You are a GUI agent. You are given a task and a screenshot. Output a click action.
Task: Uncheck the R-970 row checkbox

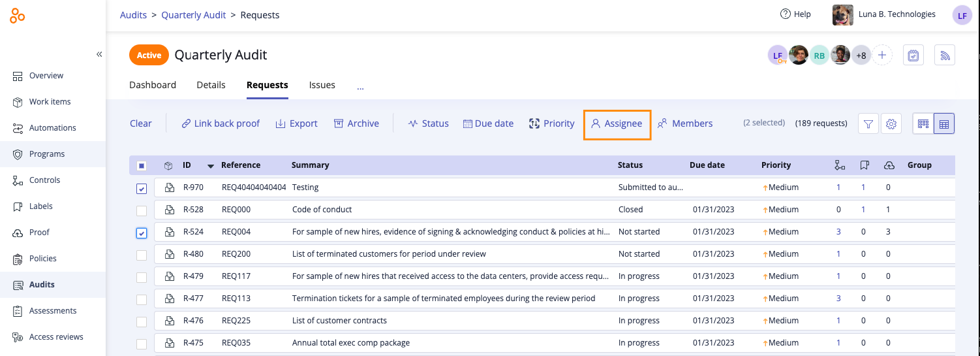142,189
